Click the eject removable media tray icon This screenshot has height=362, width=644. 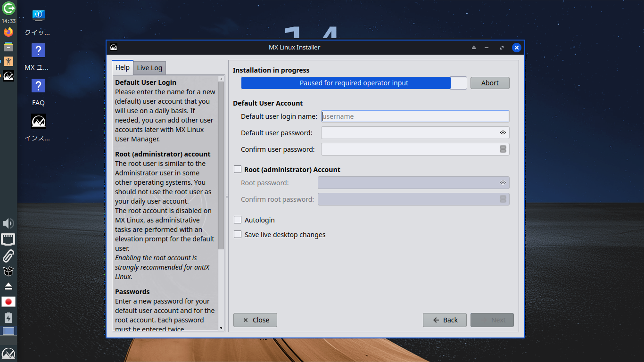tap(8, 286)
